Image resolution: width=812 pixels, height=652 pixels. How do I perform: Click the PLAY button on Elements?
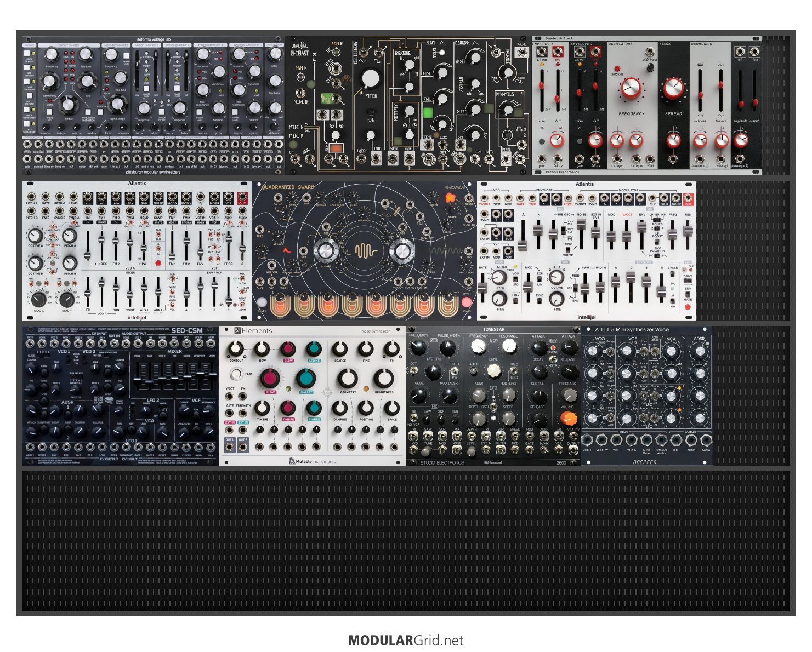236,374
